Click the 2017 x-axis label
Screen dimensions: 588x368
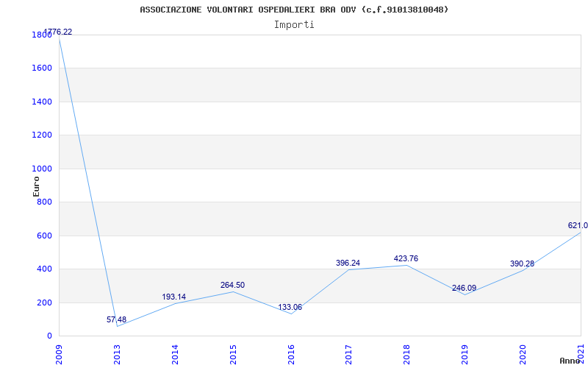coord(348,355)
